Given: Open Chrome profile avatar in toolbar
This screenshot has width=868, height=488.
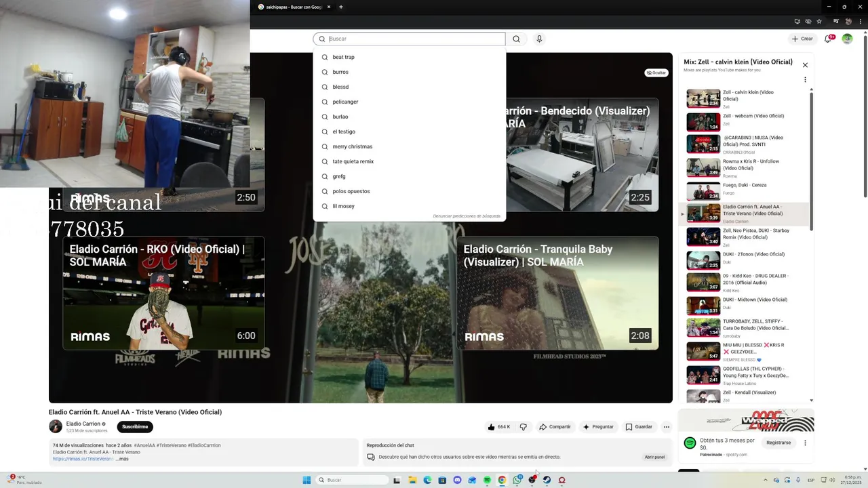Looking at the screenshot, I should 848,21.
